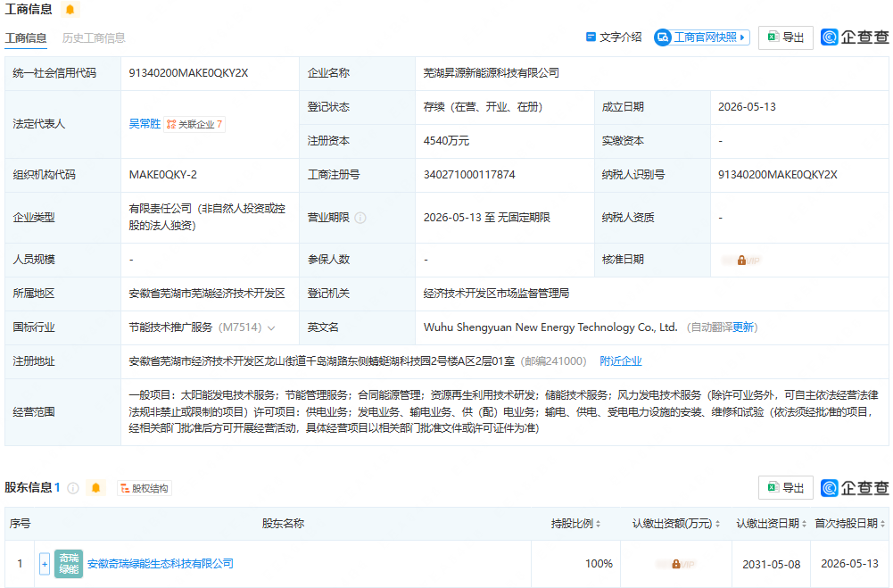Viewport: 893px width, 588px height.
Task: Click the bell alert icon beside 工商信息 heading
Action: (70, 10)
